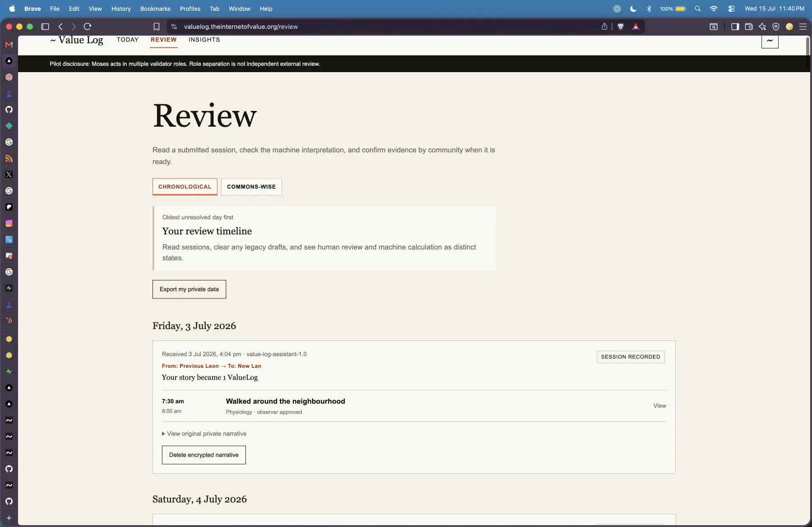Select the Chronological view toggle
The width and height of the screenshot is (812, 527).
pyautogui.click(x=185, y=187)
